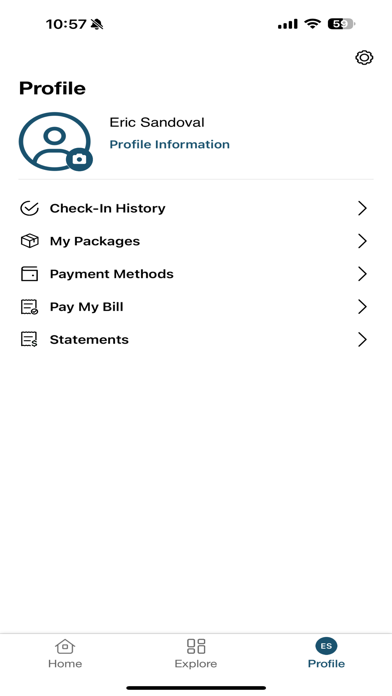Expand My Packages with its chevron
The height and width of the screenshot is (696, 392).
click(362, 241)
